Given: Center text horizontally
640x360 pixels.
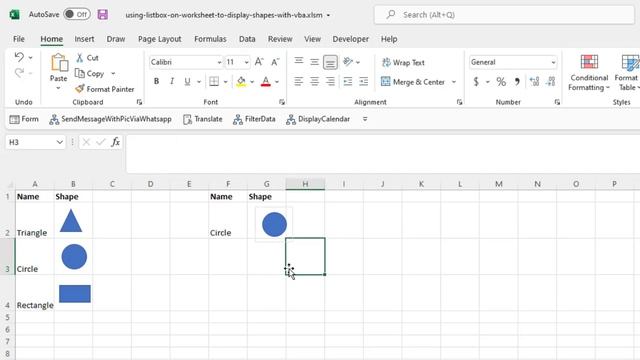Looking at the screenshot, I should click(314, 81).
